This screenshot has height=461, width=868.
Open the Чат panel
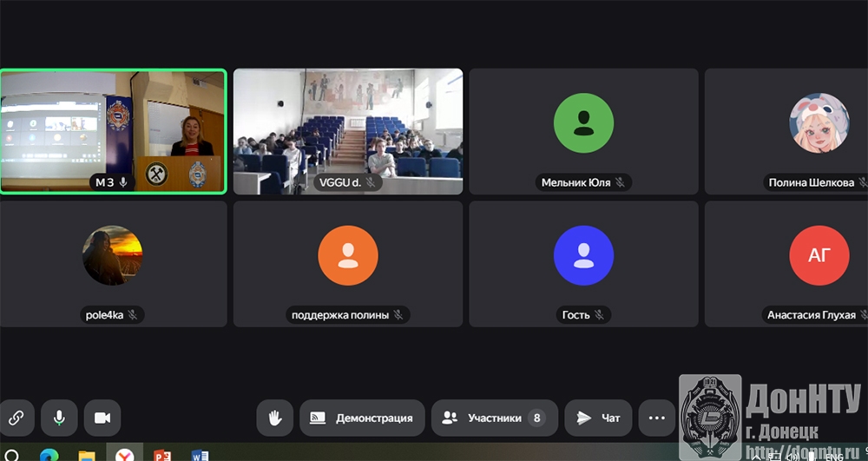click(x=598, y=418)
